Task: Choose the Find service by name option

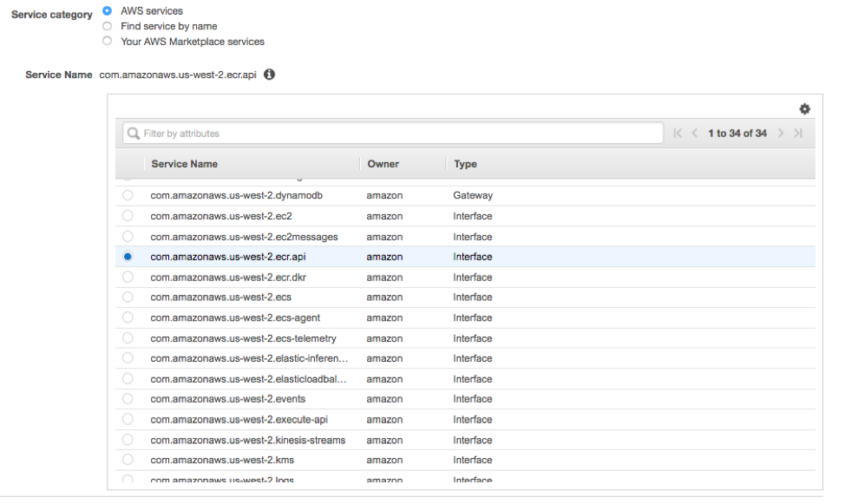Action: [107, 26]
